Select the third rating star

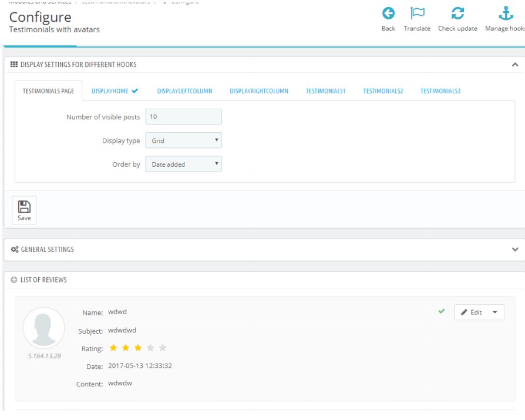[x=138, y=348]
